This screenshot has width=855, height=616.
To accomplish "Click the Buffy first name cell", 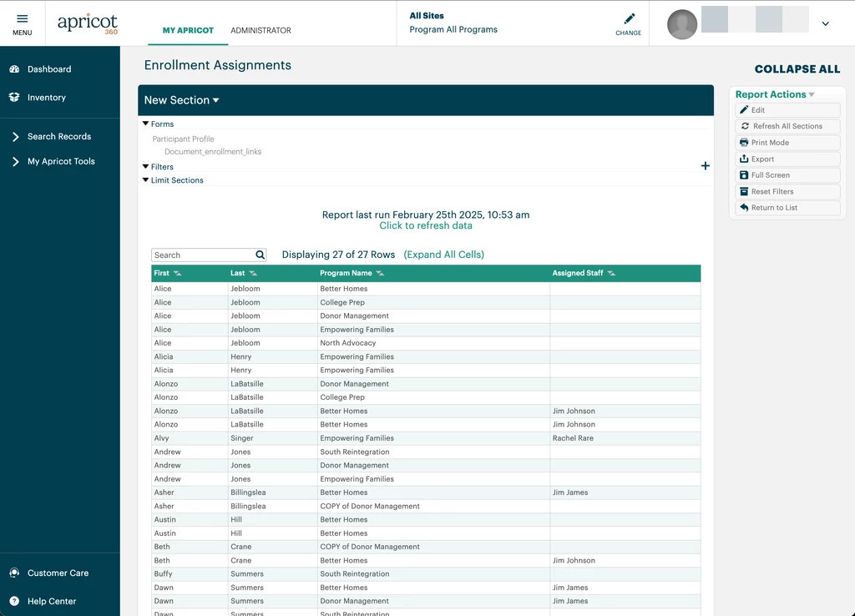I will 190,574.
